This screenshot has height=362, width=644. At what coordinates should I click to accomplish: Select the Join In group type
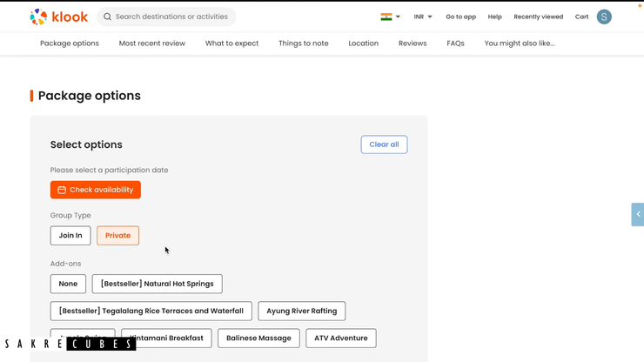click(x=70, y=236)
